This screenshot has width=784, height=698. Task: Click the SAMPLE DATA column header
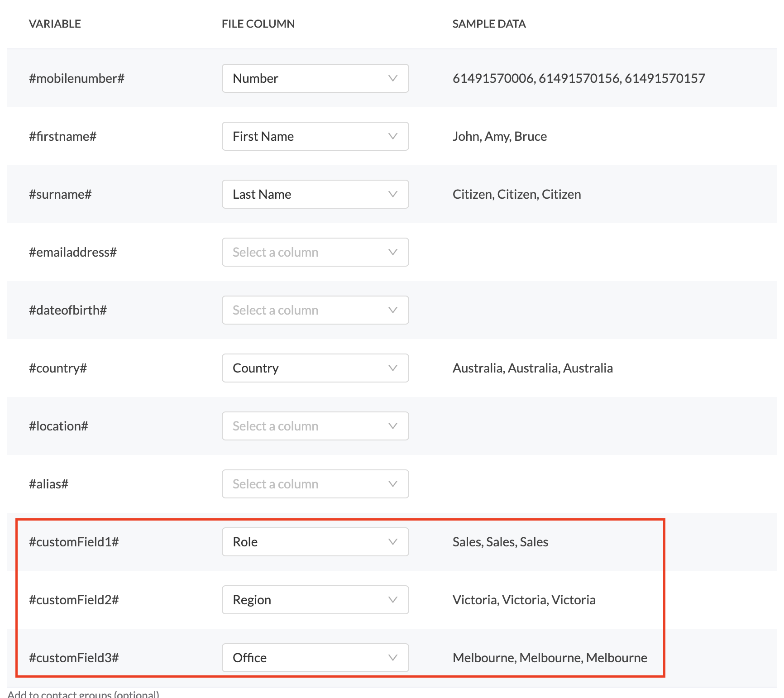click(x=489, y=24)
